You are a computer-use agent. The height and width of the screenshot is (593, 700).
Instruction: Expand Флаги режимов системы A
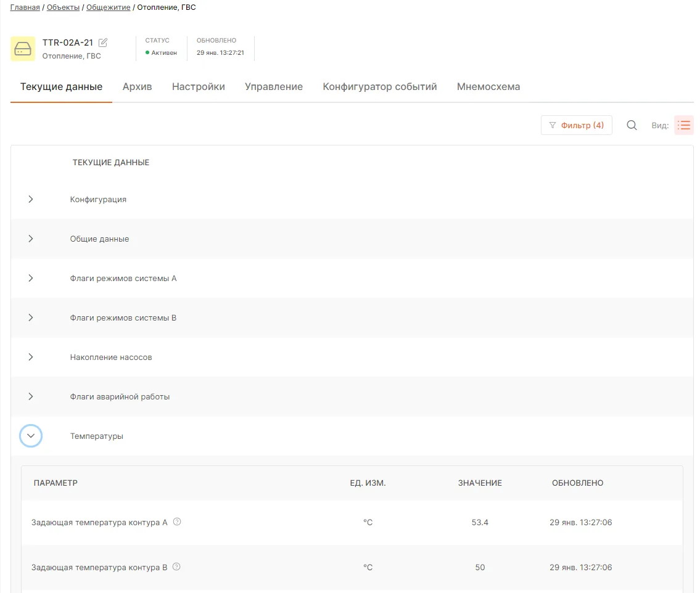31,278
